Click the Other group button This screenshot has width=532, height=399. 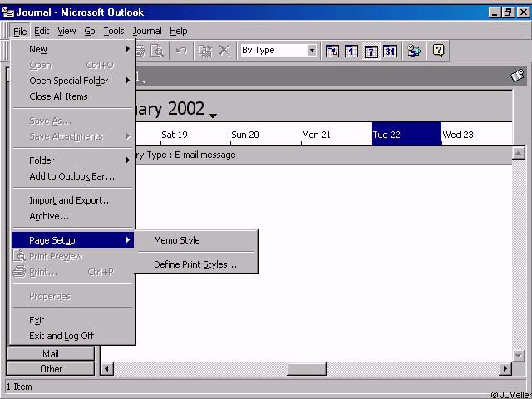50,369
